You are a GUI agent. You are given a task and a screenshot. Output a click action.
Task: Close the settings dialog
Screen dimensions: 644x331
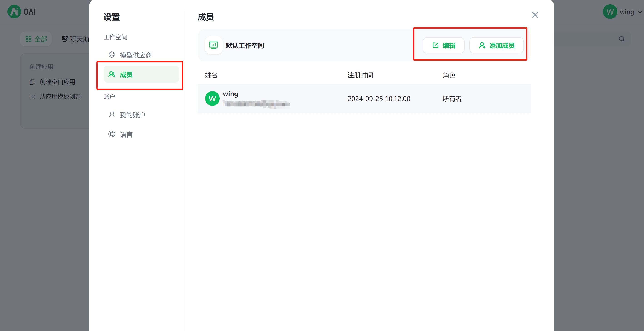(535, 15)
